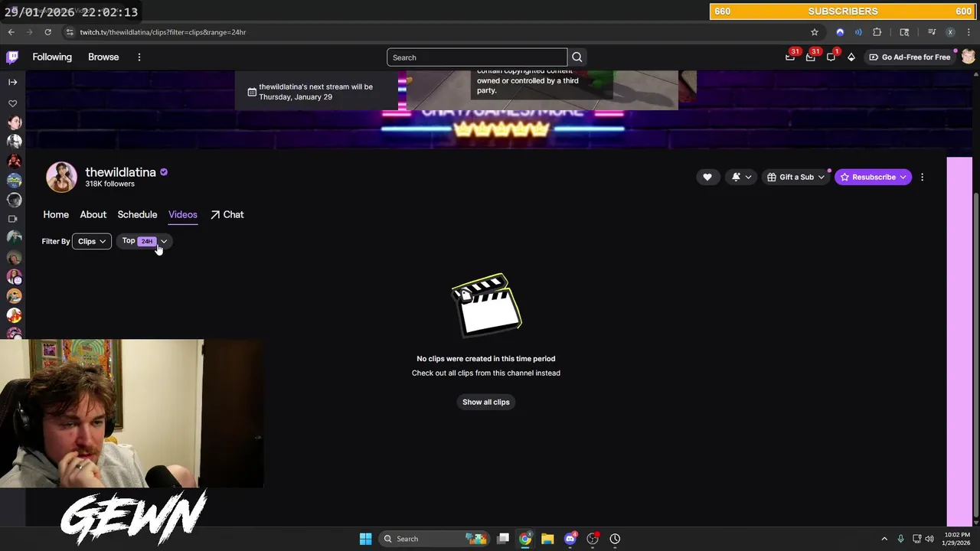Click the followed channels heart icon in sidebar
This screenshot has height=551, width=980.
[x=13, y=103]
